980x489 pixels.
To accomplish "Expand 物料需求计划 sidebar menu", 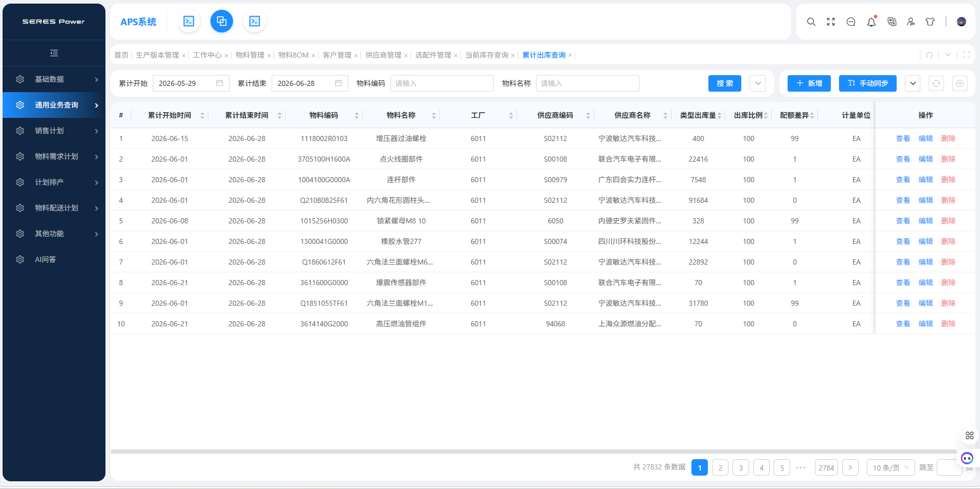I will [54, 156].
